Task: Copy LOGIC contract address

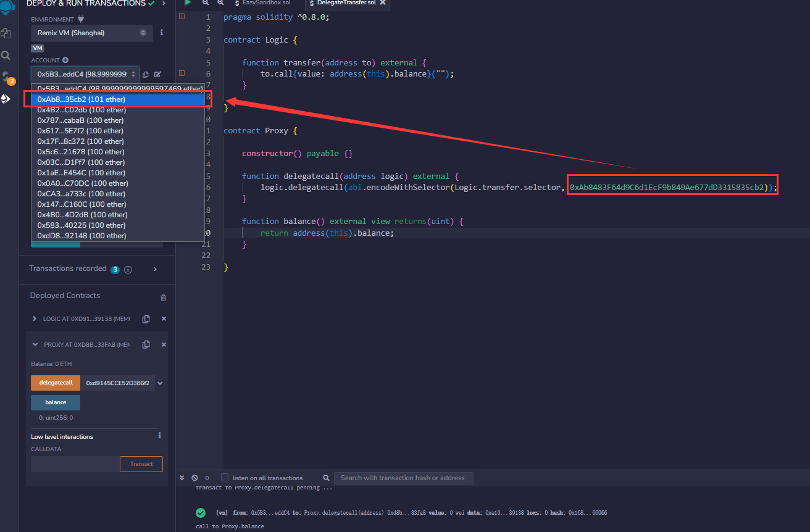Action: [x=146, y=319]
